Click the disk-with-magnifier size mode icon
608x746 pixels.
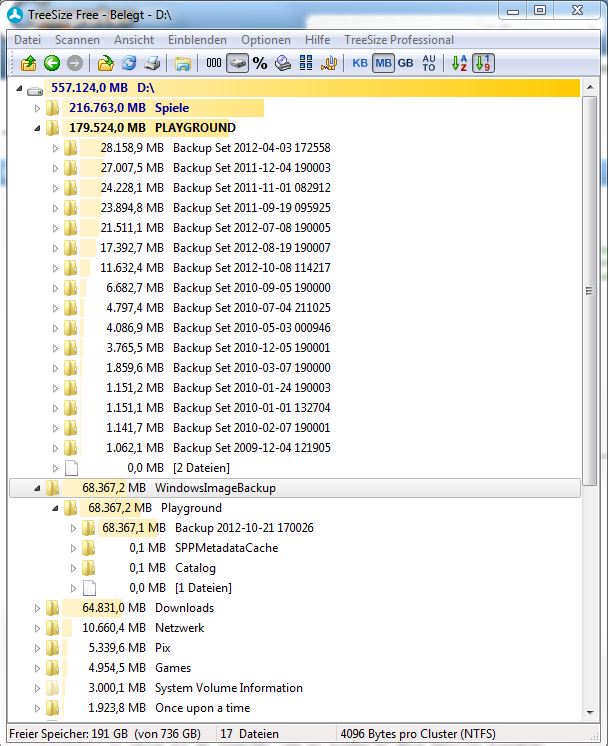283,63
